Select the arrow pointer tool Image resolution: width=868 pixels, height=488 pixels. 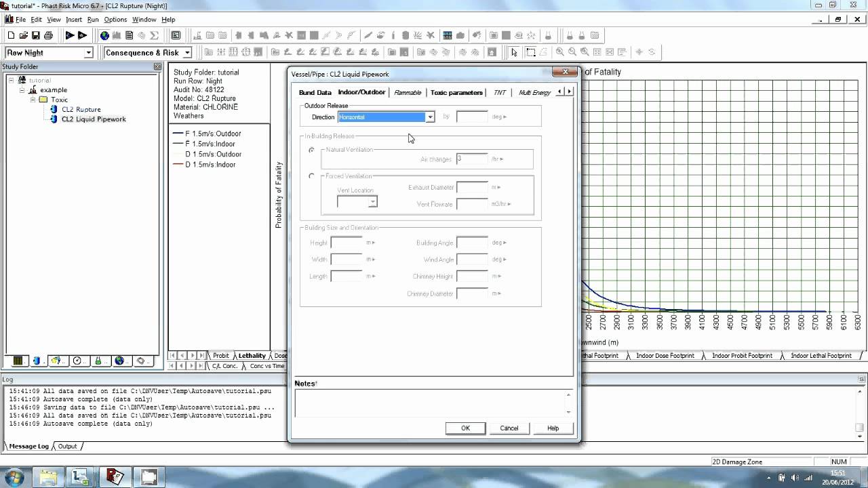pos(514,52)
